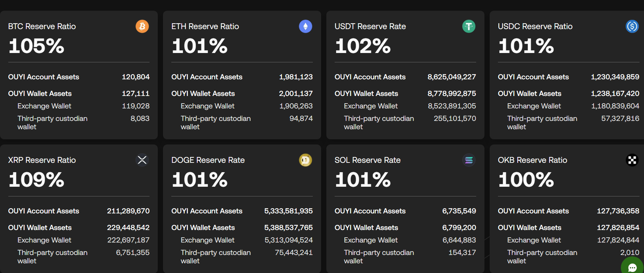This screenshot has height=273, width=644.
Task: Click the Dogecoin icon on DOGE card
Action: (305, 160)
